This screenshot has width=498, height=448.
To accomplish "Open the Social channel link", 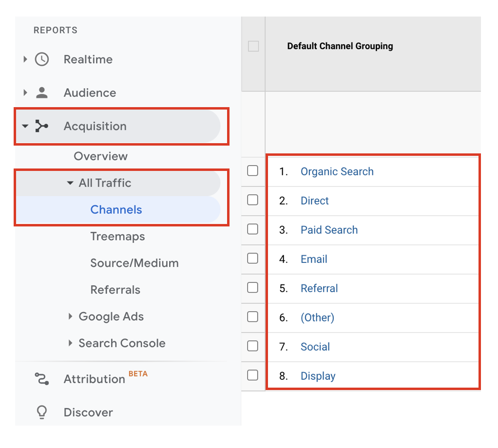I will click(315, 347).
